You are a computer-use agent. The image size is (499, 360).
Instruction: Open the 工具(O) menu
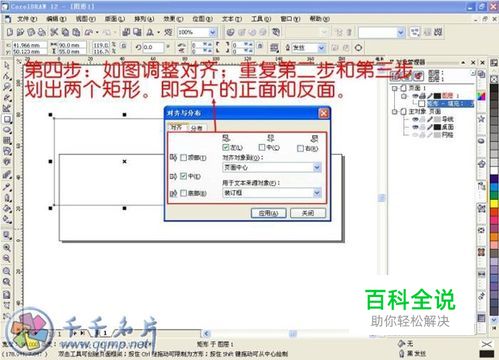pyautogui.click(x=261, y=19)
